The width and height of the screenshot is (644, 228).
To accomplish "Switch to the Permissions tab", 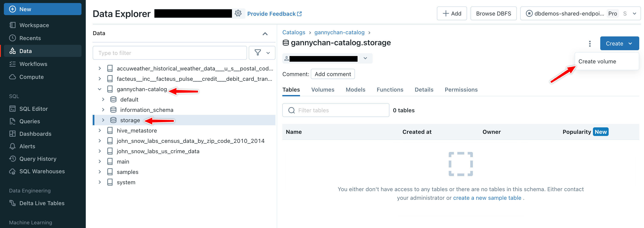I will 461,90.
